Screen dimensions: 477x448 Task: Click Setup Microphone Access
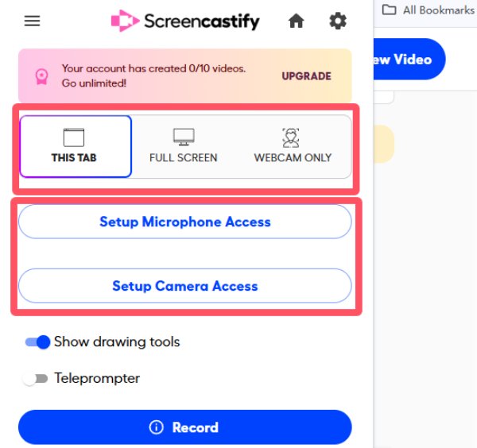184,222
